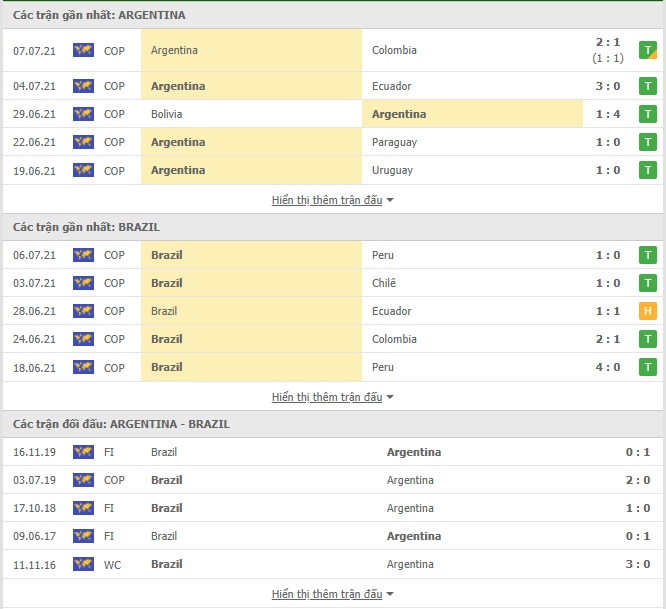This screenshot has width=666, height=609.
Task: Select the highlighted Argentina cell in Bolivia match
Action: click(472, 114)
